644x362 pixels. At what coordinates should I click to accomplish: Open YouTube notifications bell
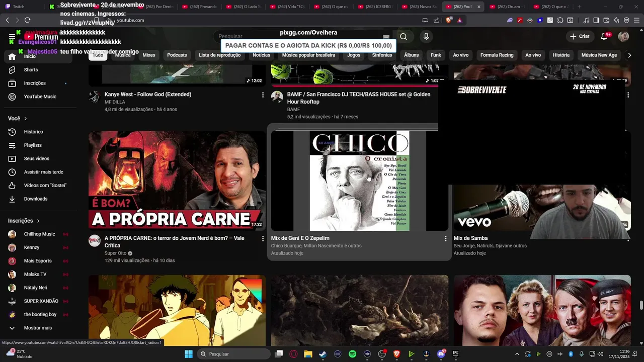point(605,36)
